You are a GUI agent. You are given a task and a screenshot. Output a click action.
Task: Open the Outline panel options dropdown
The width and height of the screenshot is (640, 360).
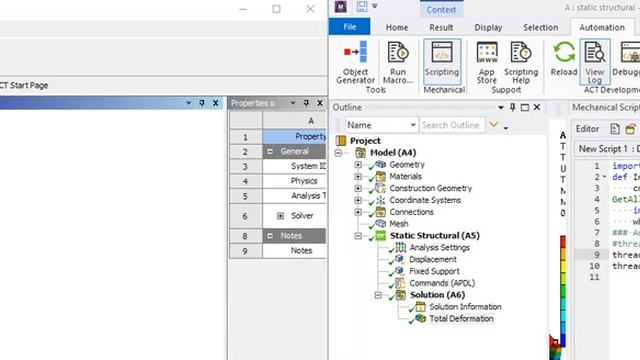(501, 107)
